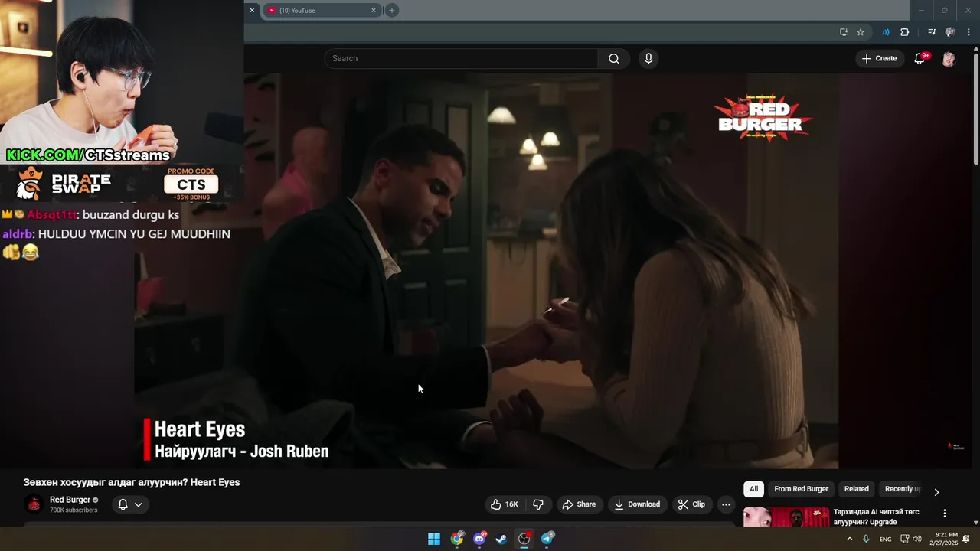Show more chips with the right chevron

click(x=936, y=491)
